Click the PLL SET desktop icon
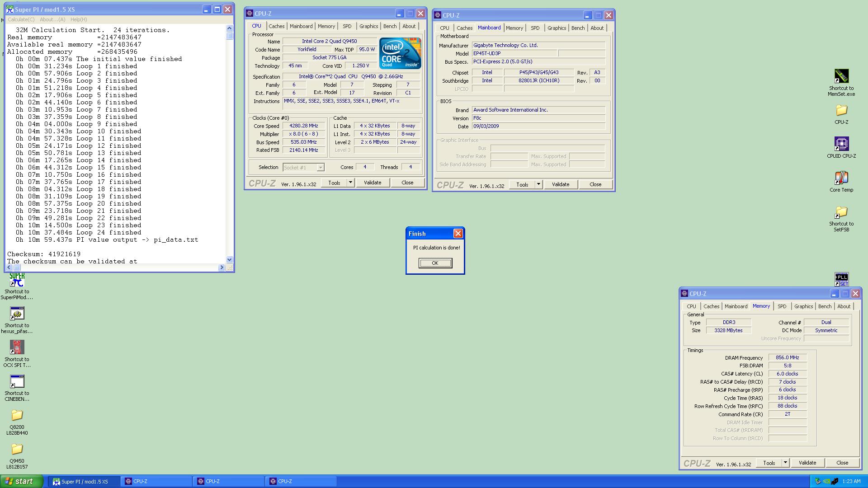The height and width of the screenshot is (488, 868). pos(841,279)
